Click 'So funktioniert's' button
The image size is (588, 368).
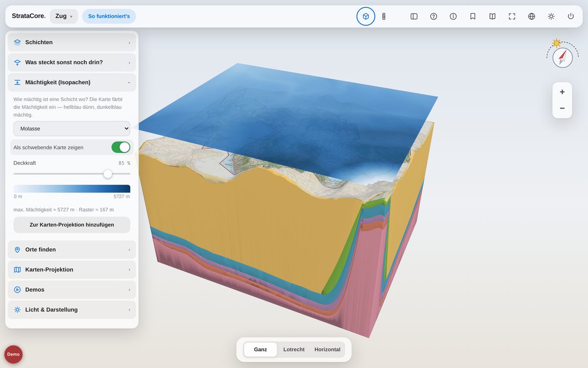(x=109, y=16)
